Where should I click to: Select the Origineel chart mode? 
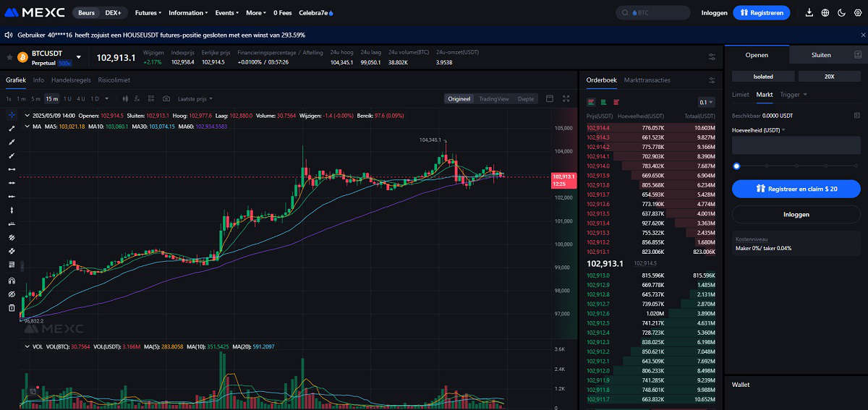[459, 99]
